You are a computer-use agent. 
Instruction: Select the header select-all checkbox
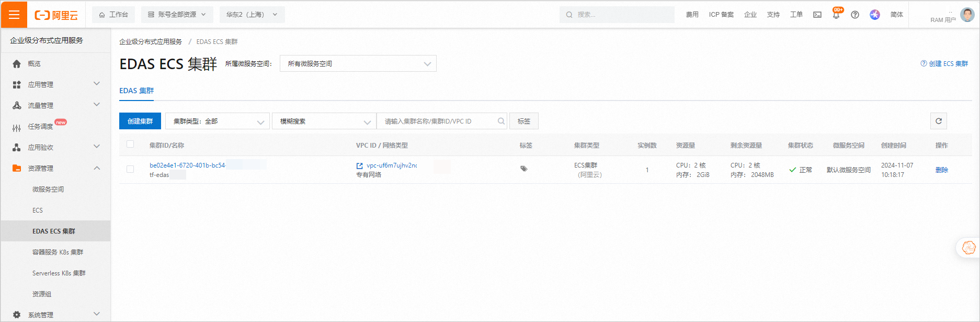(130, 144)
